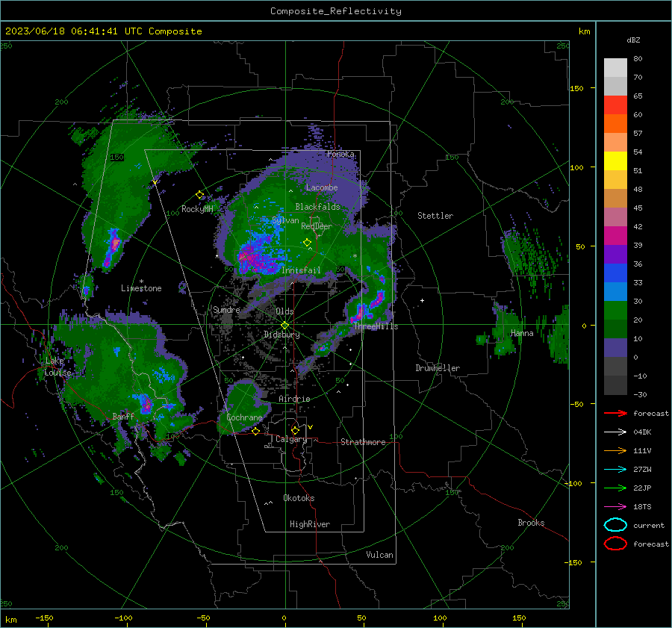The height and width of the screenshot is (628, 672).
Task: Click the red forecast arrow in the legend
Action: 615,413
